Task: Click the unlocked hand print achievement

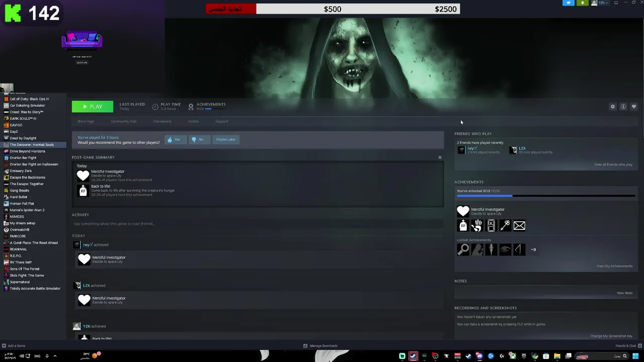Action: point(477,226)
